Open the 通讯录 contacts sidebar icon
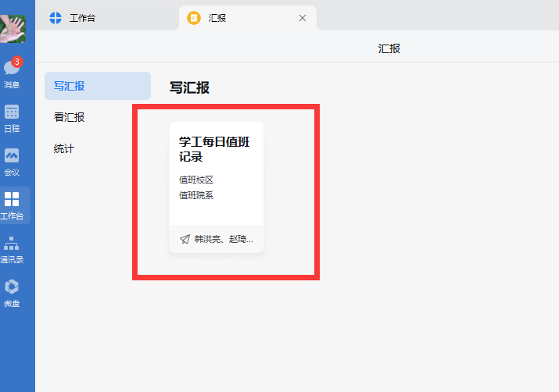The width and height of the screenshot is (559, 392). [12, 250]
